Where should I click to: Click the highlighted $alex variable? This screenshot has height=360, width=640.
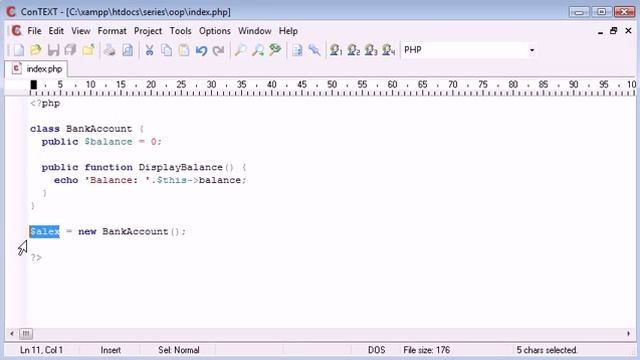tap(44, 231)
